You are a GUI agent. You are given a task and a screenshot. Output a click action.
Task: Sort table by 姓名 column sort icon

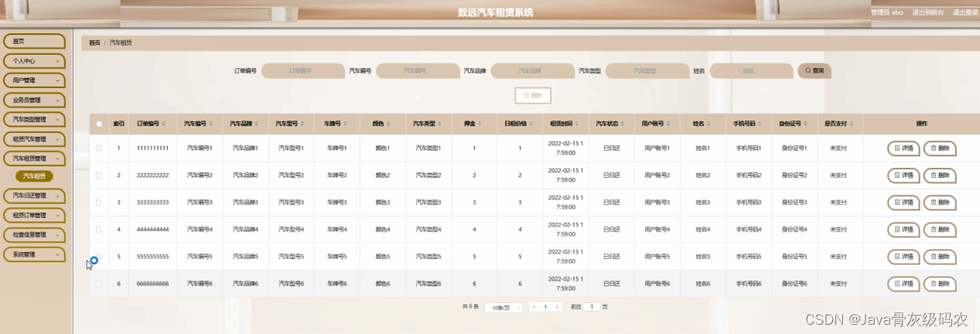[709, 124]
